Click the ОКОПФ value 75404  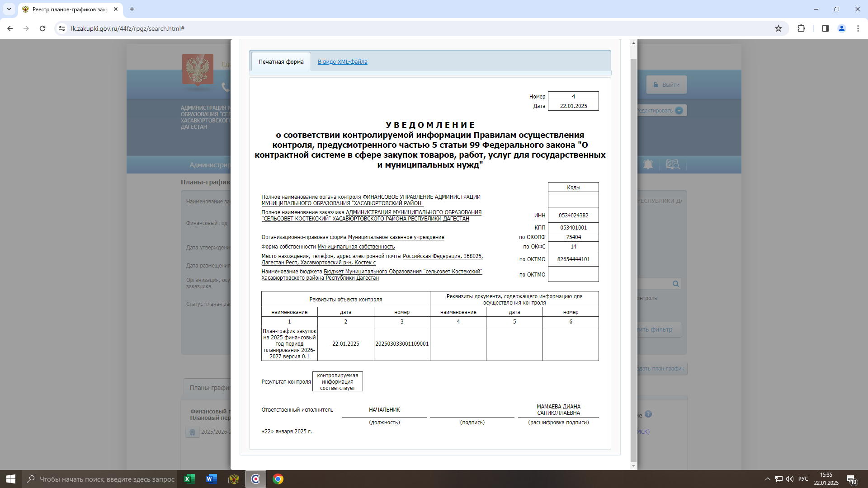tap(573, 237)
